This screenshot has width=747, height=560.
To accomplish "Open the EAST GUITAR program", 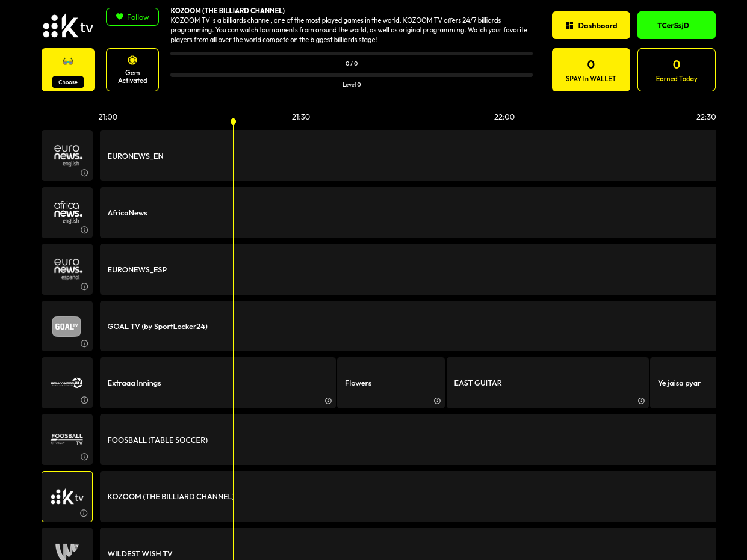I will (548, 383).
